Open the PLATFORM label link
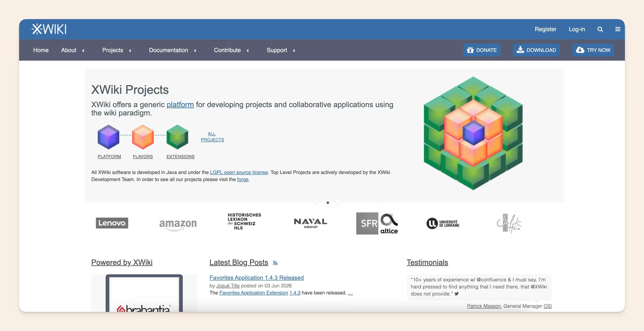Screen dimensions: 644x331 [109, 157]
